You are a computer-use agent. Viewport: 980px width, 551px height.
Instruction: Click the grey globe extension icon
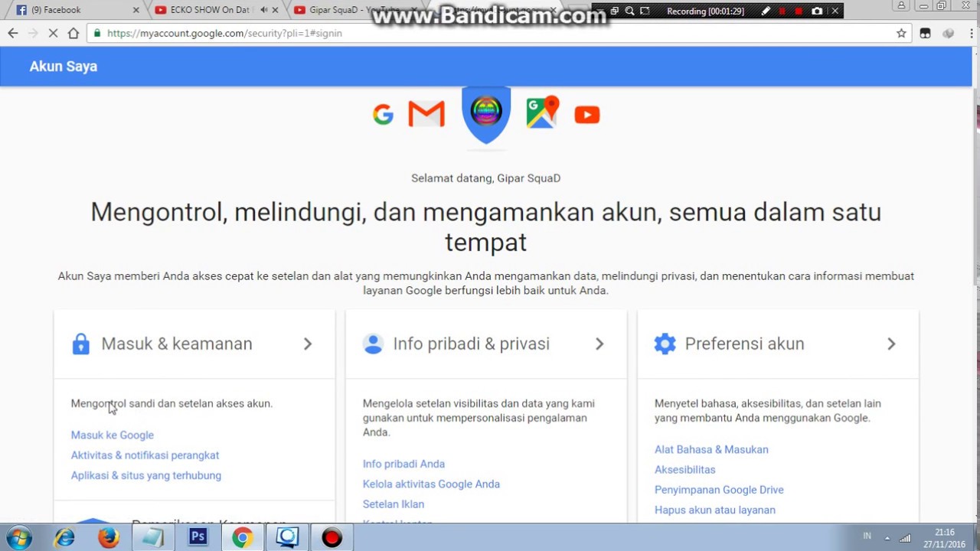(949, 33)
